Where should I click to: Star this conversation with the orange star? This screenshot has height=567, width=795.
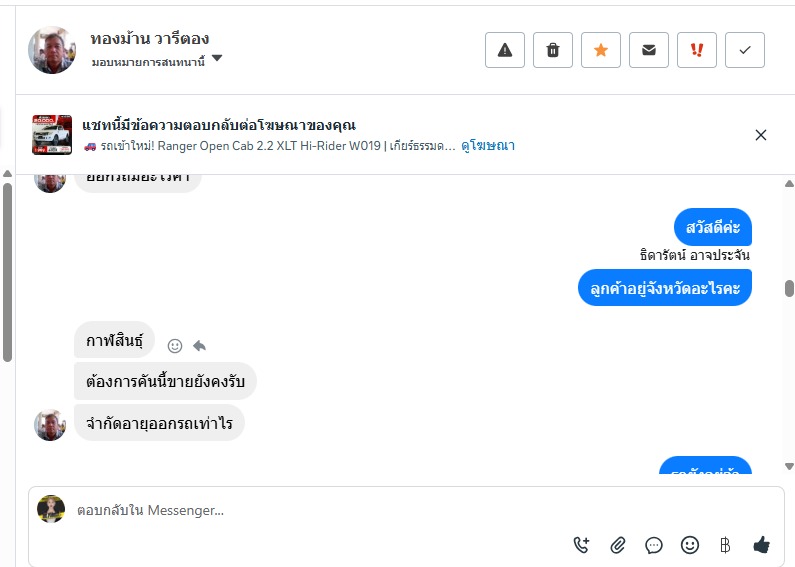601,50
